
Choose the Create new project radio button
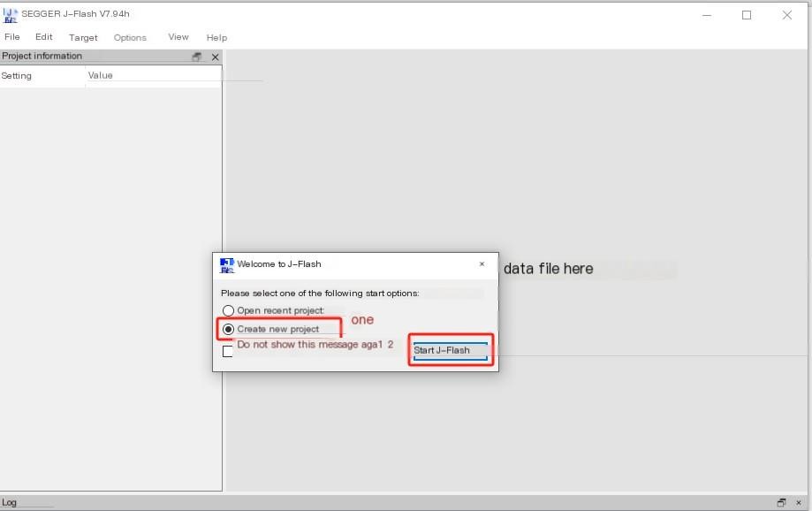pyautogui.click(x=229, y=329)
